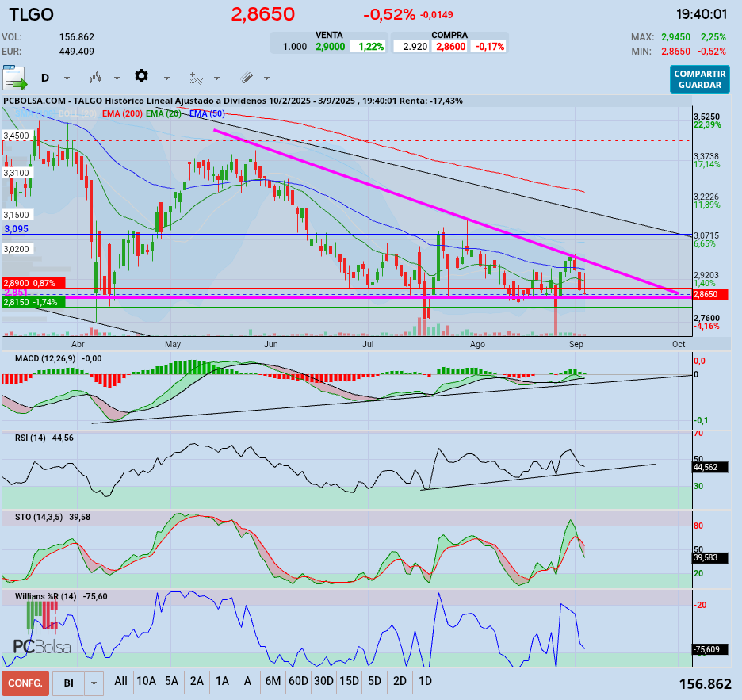Select the A year range
This screenshot has height=700, width=742.
tap(247, 681)
